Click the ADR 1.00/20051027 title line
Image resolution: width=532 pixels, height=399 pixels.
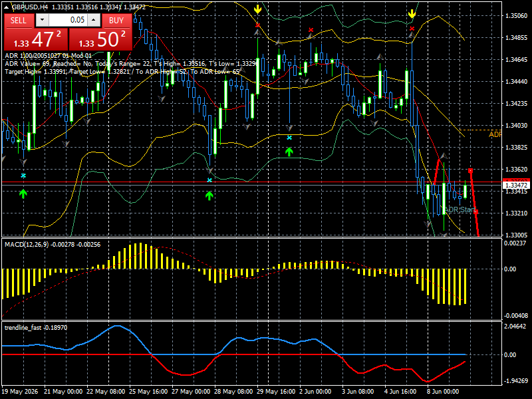click(x=48, y=56)
